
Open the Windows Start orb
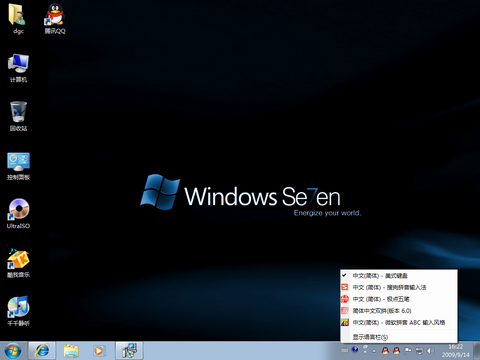(12, 351)
